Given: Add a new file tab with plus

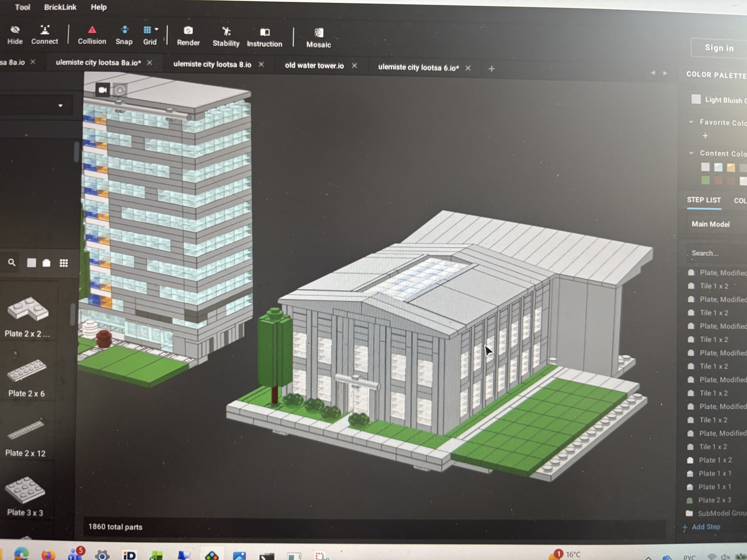Looking at the screenshot, I should coord(491,69).
